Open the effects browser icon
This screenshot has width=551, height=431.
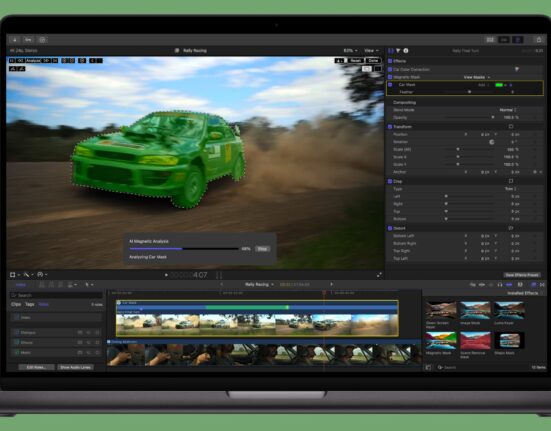(534, 285)
